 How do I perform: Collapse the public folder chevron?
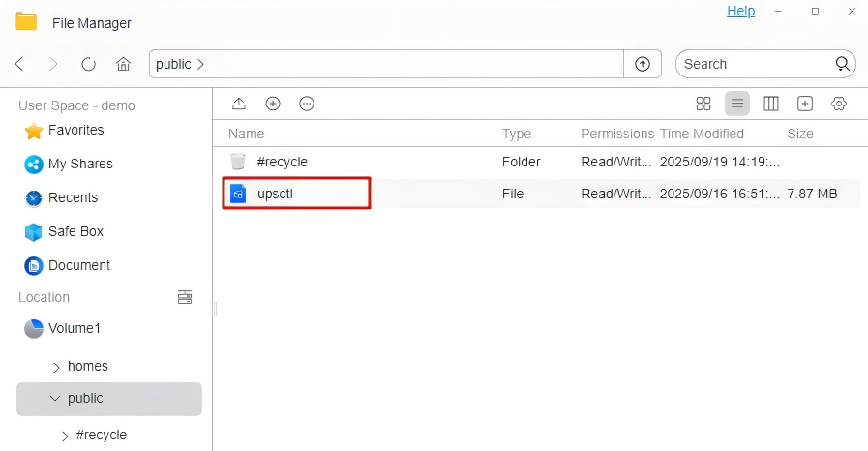coord(55,399)
